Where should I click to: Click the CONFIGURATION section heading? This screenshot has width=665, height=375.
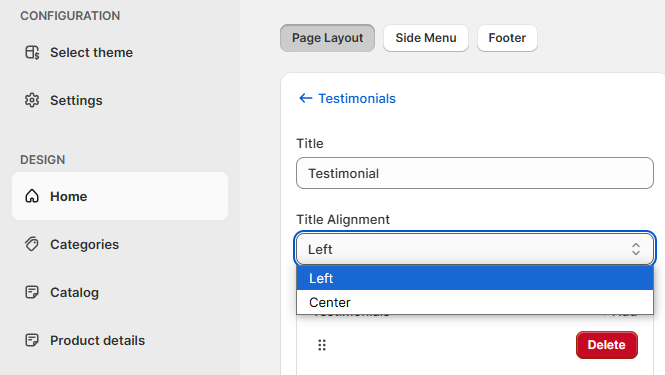(x=70, y=16)
